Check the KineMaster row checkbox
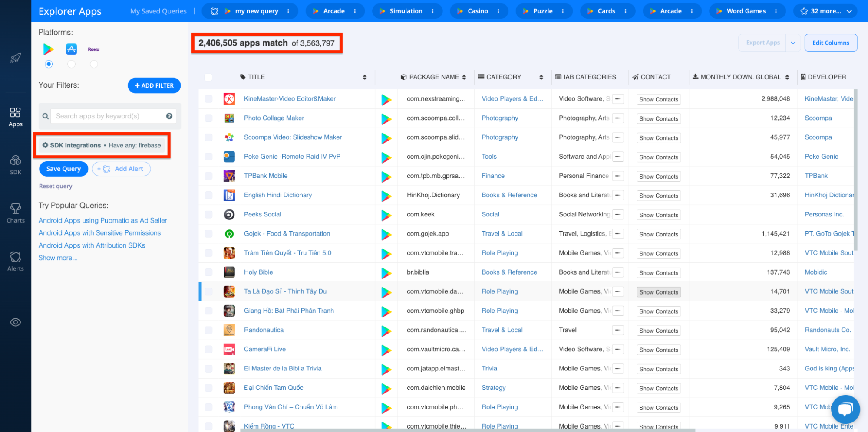 coord(208,99)
